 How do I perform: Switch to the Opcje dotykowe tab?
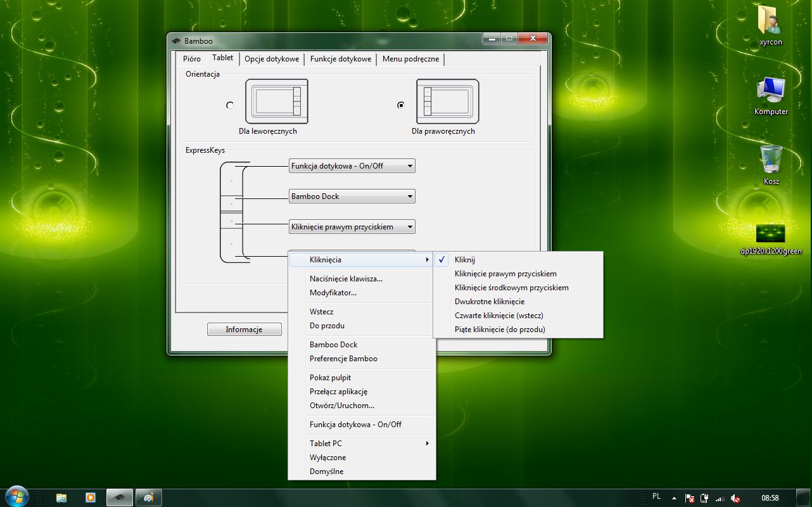coord(272,59)
